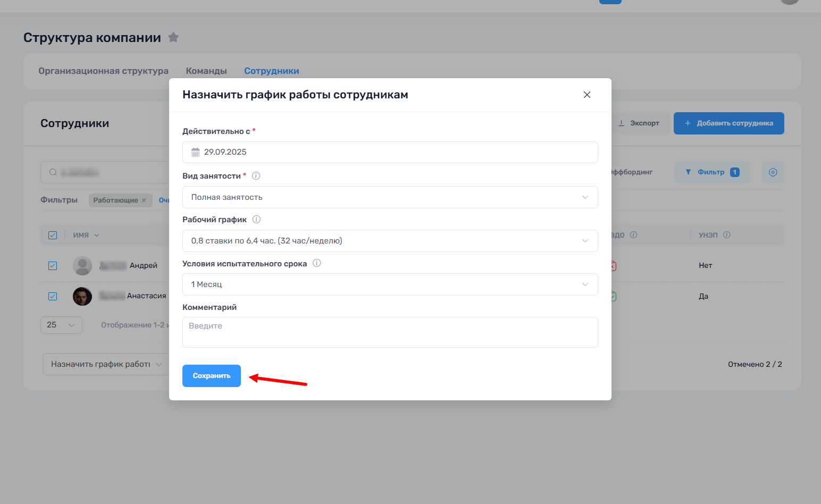
Task: Open the Организационная структура tab
Action: [103, 71]
